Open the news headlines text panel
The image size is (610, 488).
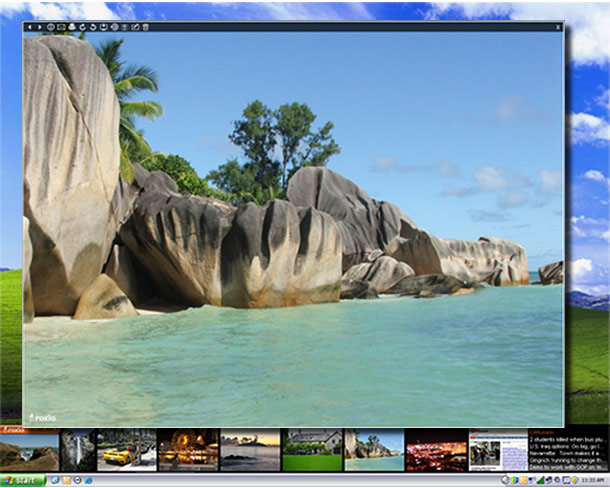[x=567, y=451]
